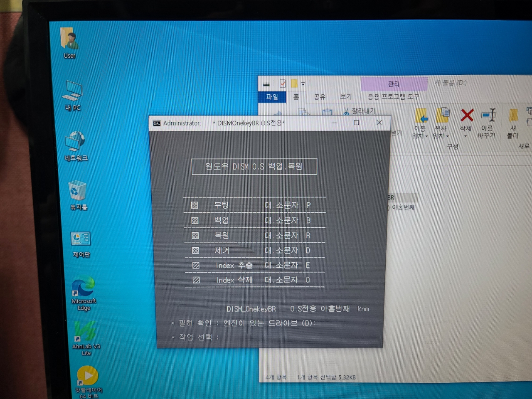
Task: Switch to the 보기 ribbon tab
Action: tap(346, 97)
